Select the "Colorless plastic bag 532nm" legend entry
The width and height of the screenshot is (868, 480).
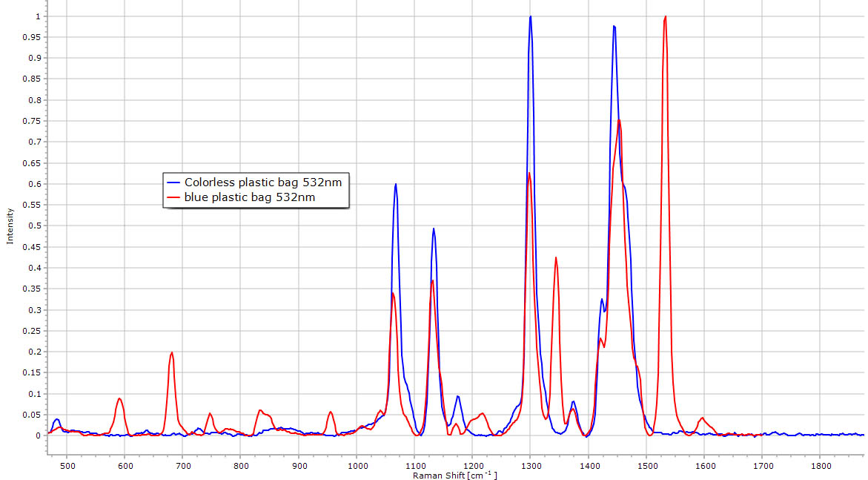click(263, 182)
